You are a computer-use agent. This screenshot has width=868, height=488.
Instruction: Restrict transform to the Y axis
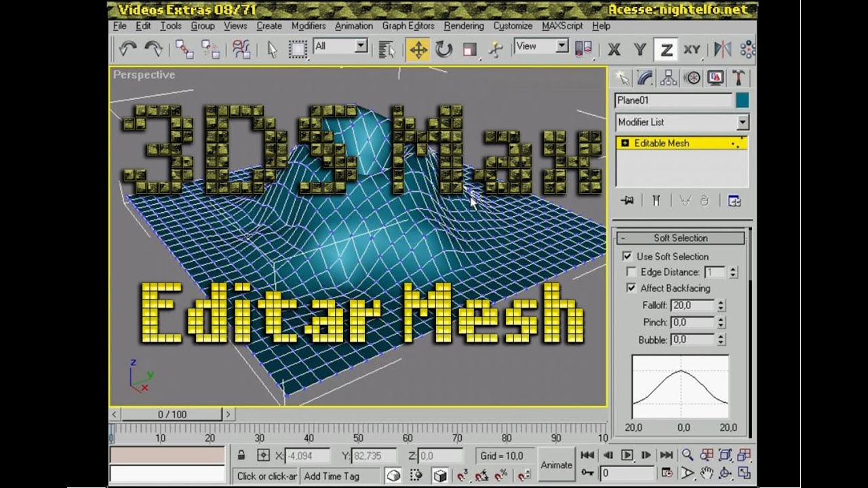click(x=639, y=49)
